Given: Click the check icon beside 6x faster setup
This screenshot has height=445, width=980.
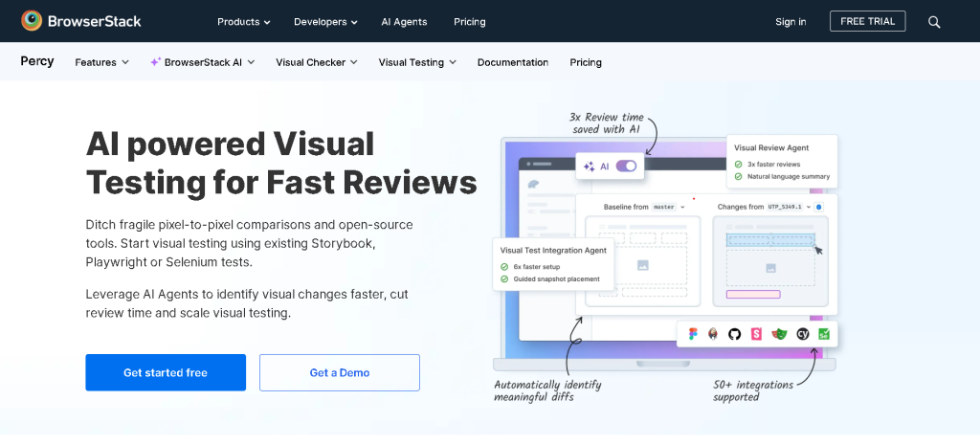Looking at the screenshot, I should click(504, 267).
